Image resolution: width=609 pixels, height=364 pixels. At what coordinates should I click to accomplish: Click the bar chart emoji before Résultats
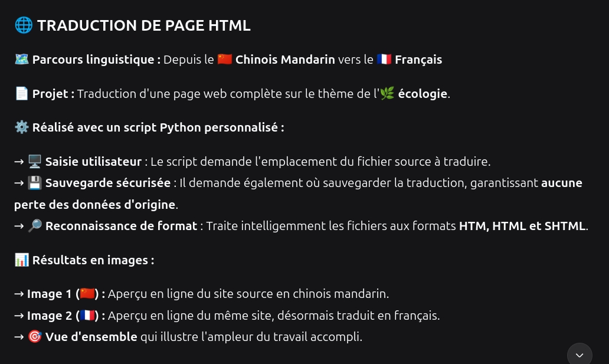[x=22, y=260]
